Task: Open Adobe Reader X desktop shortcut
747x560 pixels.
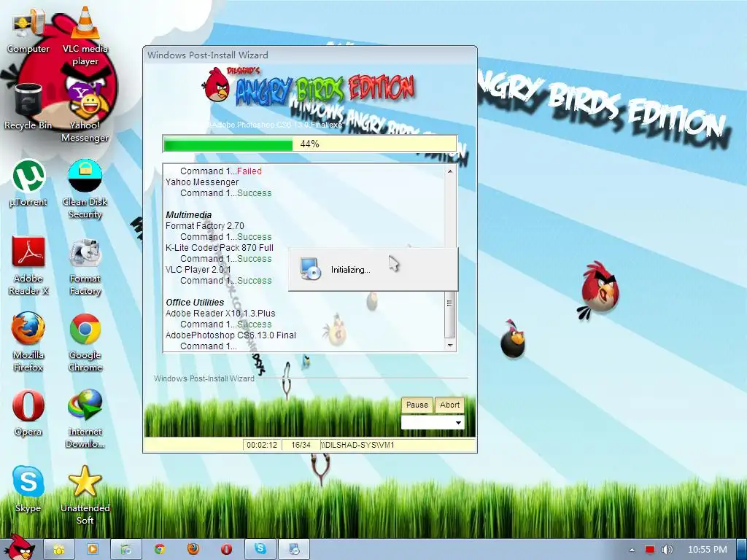Action: coord(28,265)
